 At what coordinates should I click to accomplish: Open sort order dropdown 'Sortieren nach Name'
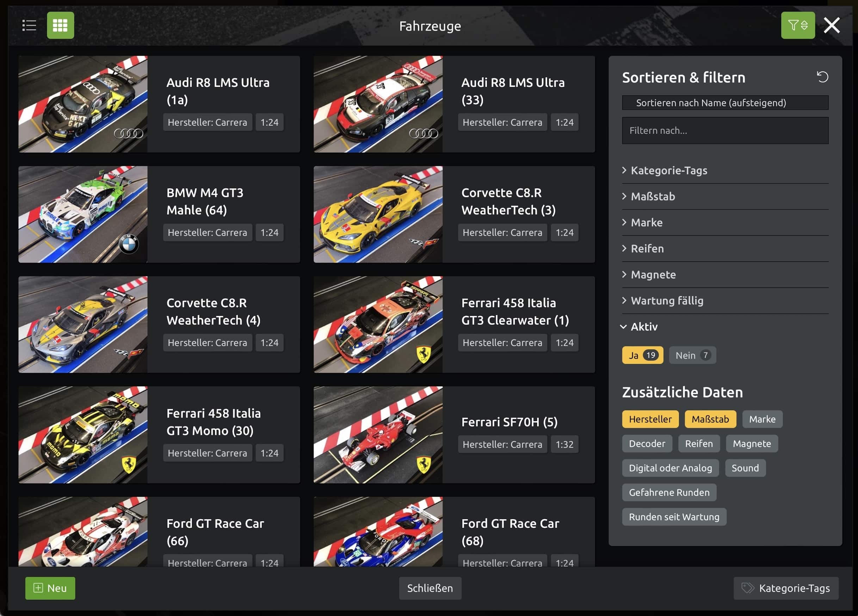point(725,103)
